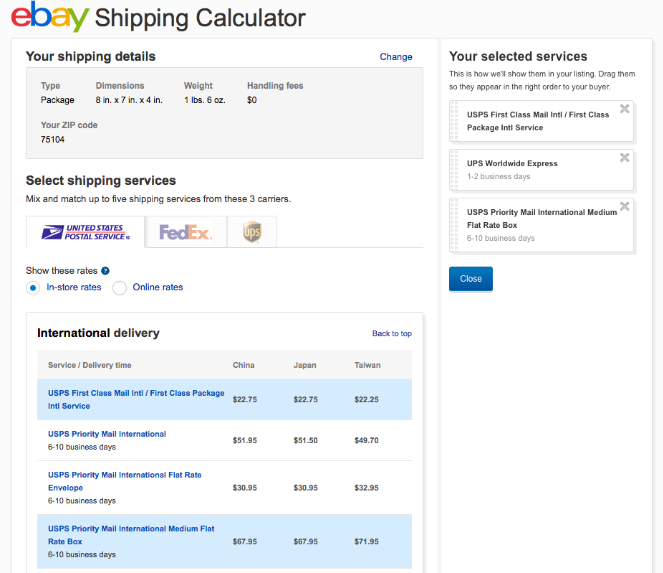This screenshot has height=573, width=663.
Task: Select the Online rates radio button
Action: (x=120, y=288)
